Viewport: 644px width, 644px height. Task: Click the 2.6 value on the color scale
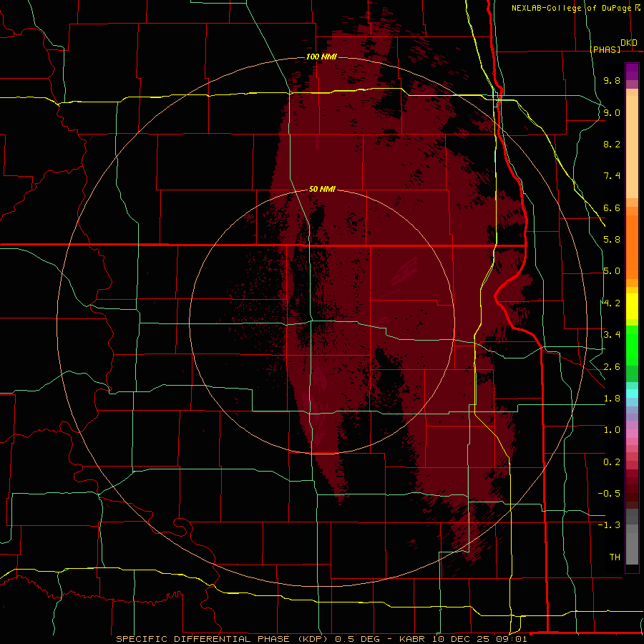pyautogui.click(x=612, y=367)
